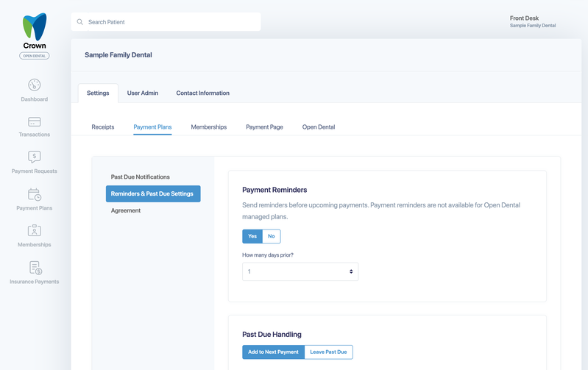This screenshot has width=588, height=370.
Task: Choose Add to Next Payment
Action: pos(273,352)
